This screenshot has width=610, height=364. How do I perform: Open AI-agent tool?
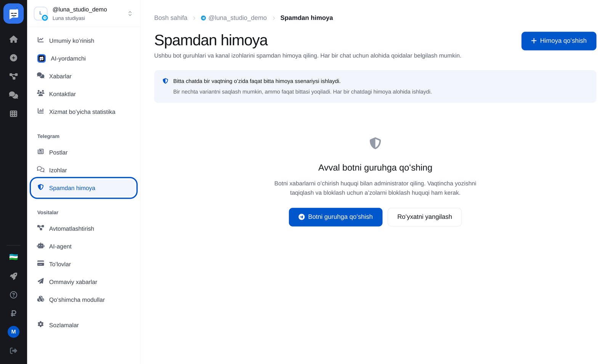tap(84, 246)
